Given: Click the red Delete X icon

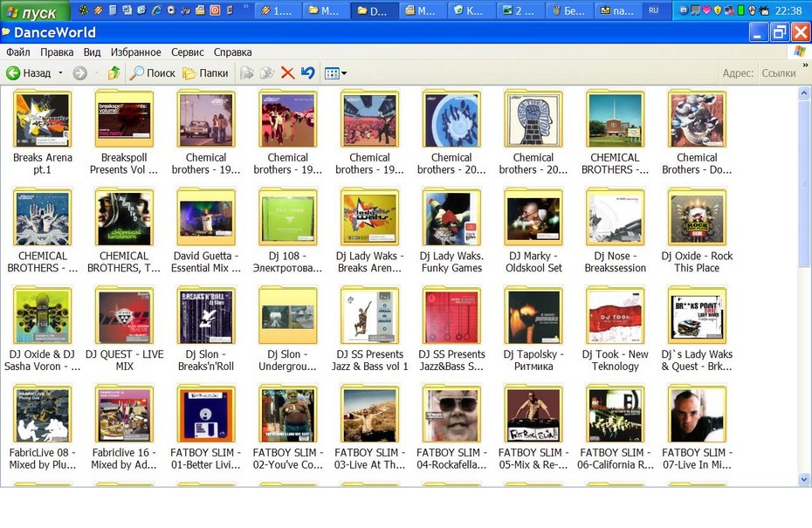Looking at the screenshot, I should pyautogui.click(x=287, y=73).
